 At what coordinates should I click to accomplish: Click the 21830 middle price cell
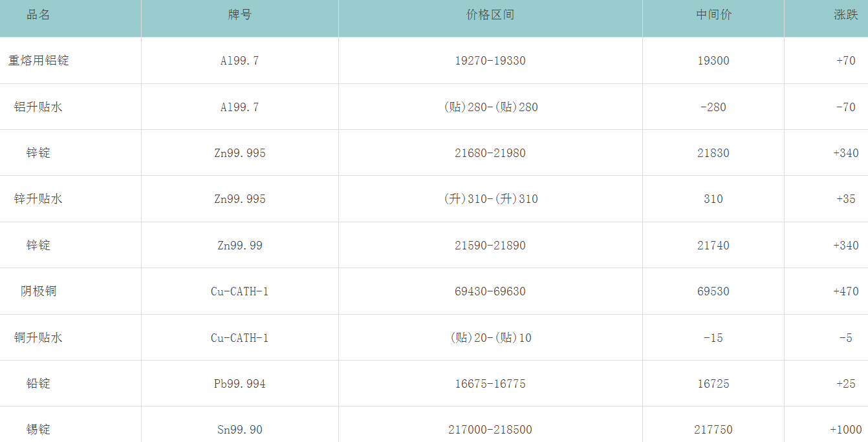[713, 153]
